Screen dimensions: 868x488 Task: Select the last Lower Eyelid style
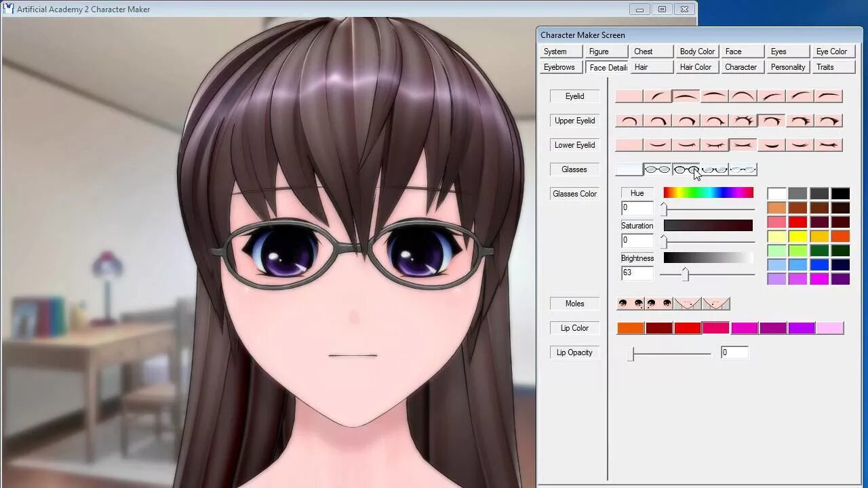pyautogui.click(x=828, y=145)
